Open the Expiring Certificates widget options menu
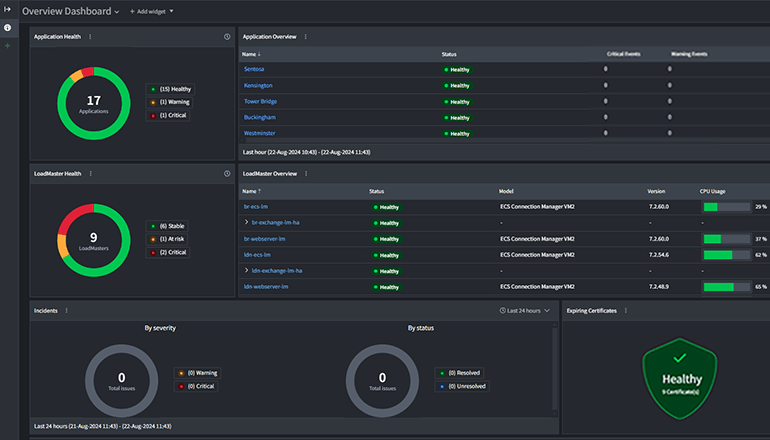This screenshot has width=770, height=440. point(626,310)
